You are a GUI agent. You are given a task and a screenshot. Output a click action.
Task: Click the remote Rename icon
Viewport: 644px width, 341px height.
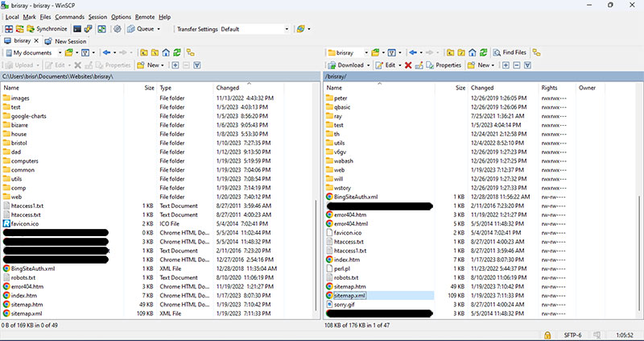tap(419, 65)
